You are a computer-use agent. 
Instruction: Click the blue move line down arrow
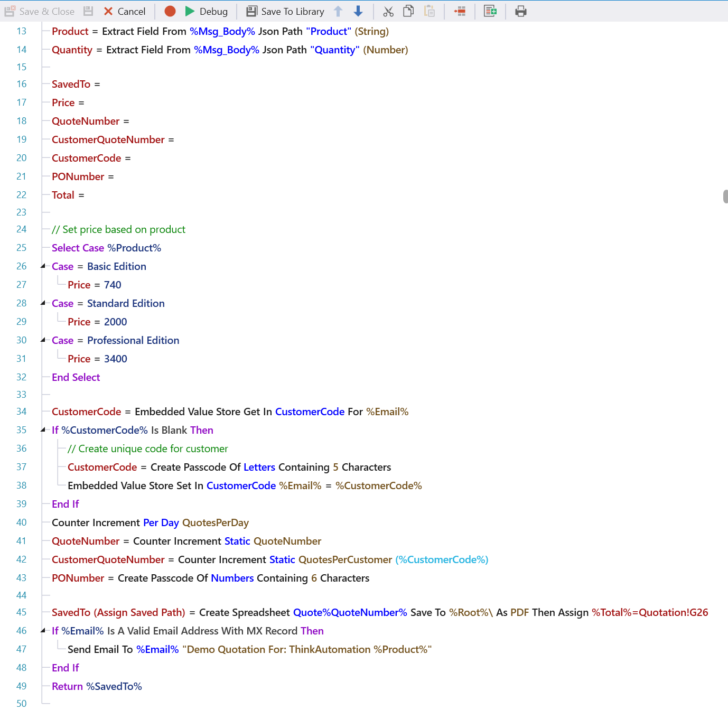pos(358,11)
